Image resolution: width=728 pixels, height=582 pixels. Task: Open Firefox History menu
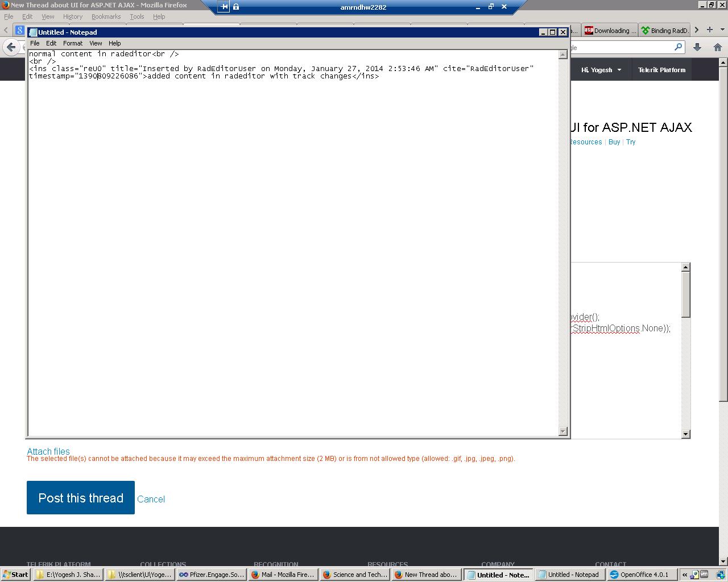tap(73, 16)
